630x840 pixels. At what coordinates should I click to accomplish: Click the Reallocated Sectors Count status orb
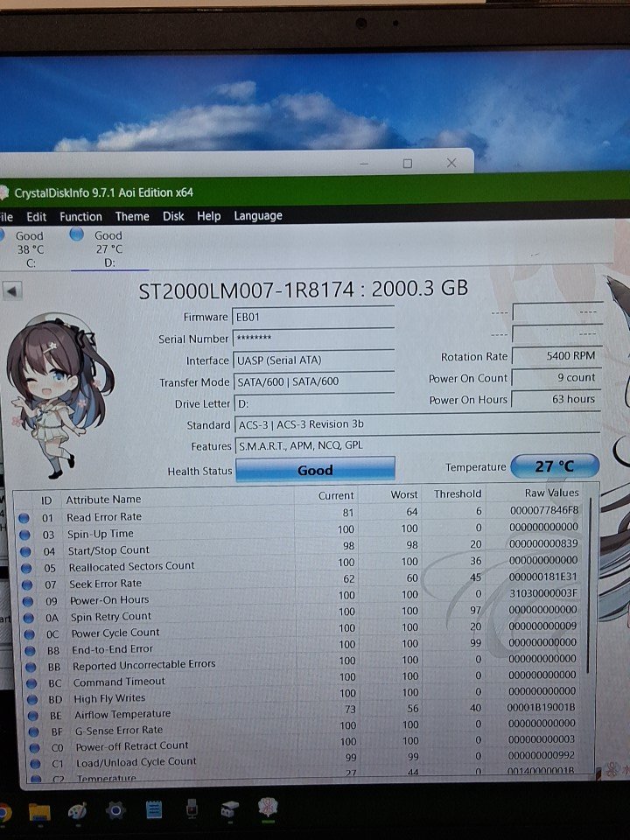pyautogui.click(x=26, y=568)
